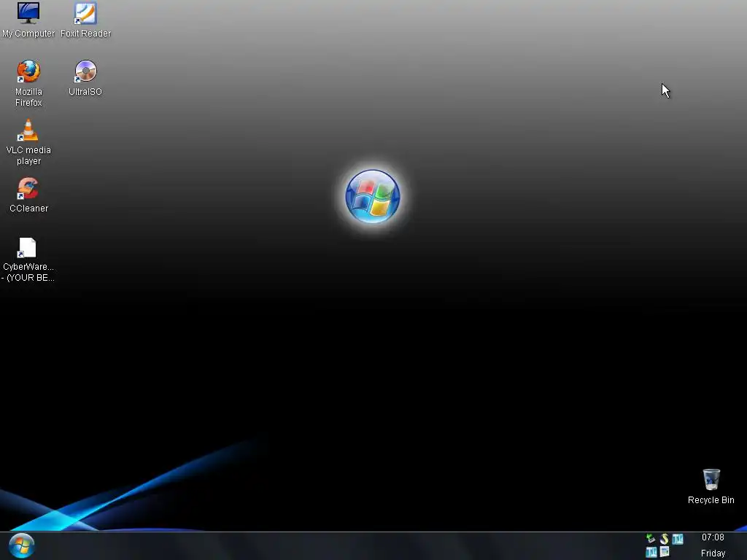Click the small window-shaped tray icon
This screenshot has height=560, width=747.
(x=665, y=551)
